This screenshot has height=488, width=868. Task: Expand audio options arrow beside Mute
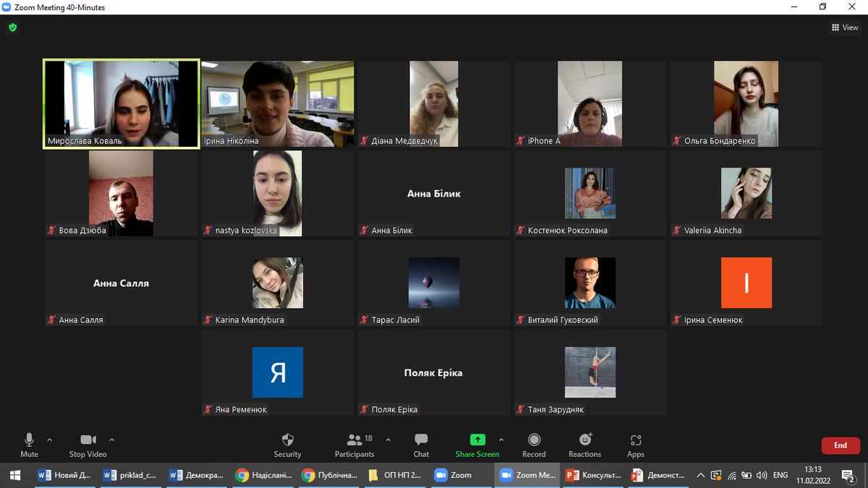point(49,440)
